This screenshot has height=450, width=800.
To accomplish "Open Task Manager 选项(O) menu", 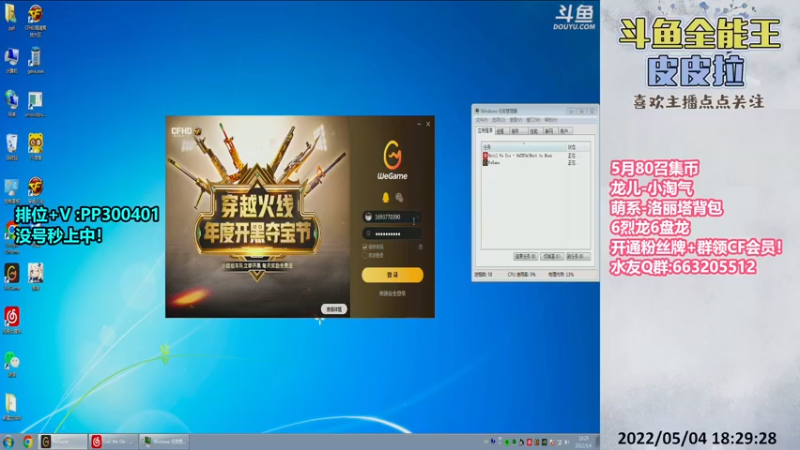I will (498, 120).
